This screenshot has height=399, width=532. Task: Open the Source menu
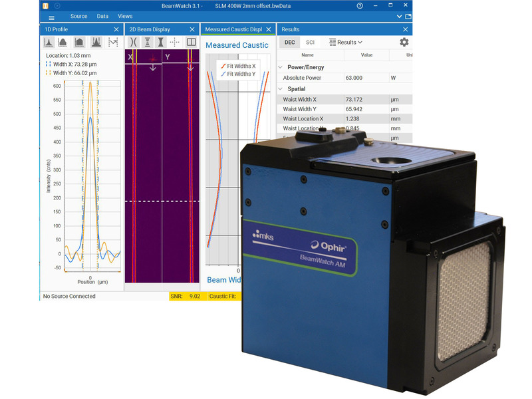tap(78, 16)
